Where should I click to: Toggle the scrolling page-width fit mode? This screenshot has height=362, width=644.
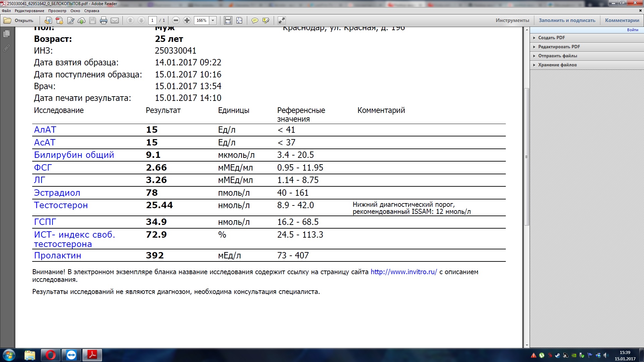pyautogui.click(x=228, y=20)
